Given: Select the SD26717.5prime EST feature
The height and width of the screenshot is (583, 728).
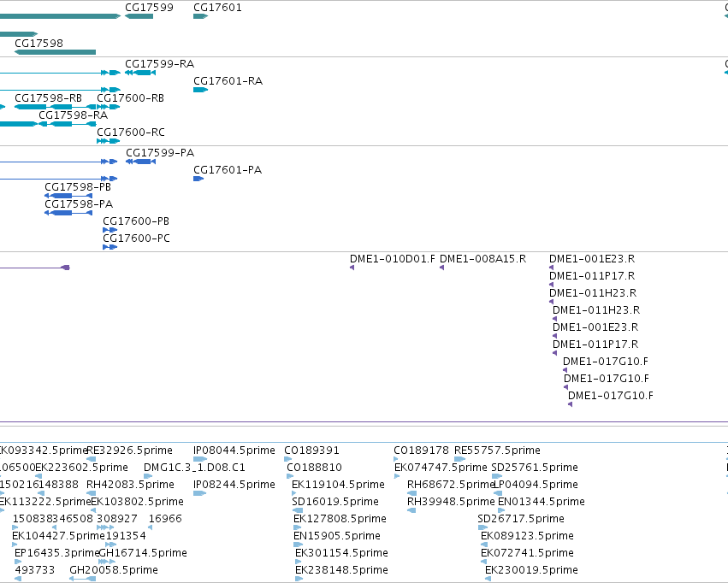Looking at the screenshot, I should tap(482, 527).
